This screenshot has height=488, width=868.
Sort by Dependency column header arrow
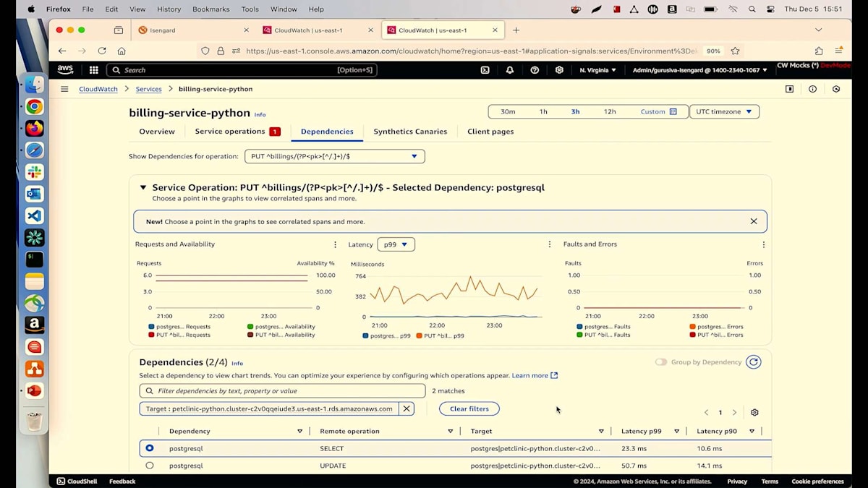(x=299, y=431)
